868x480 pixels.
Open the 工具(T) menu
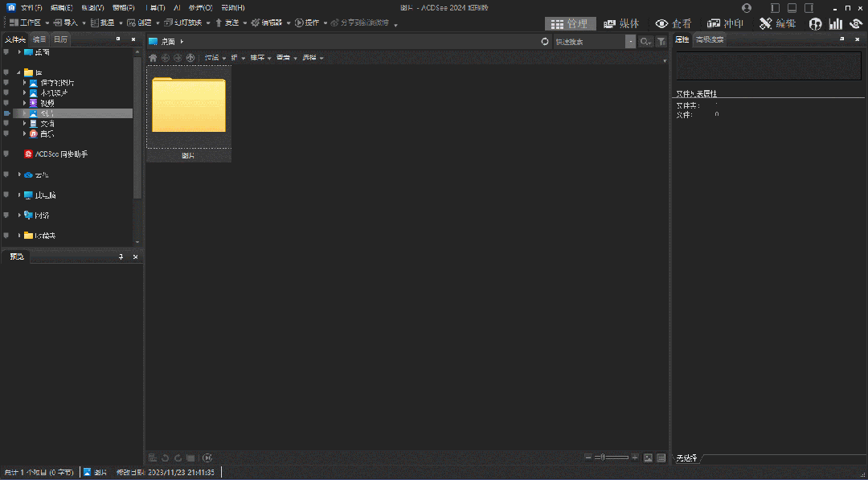click(156, 8)
